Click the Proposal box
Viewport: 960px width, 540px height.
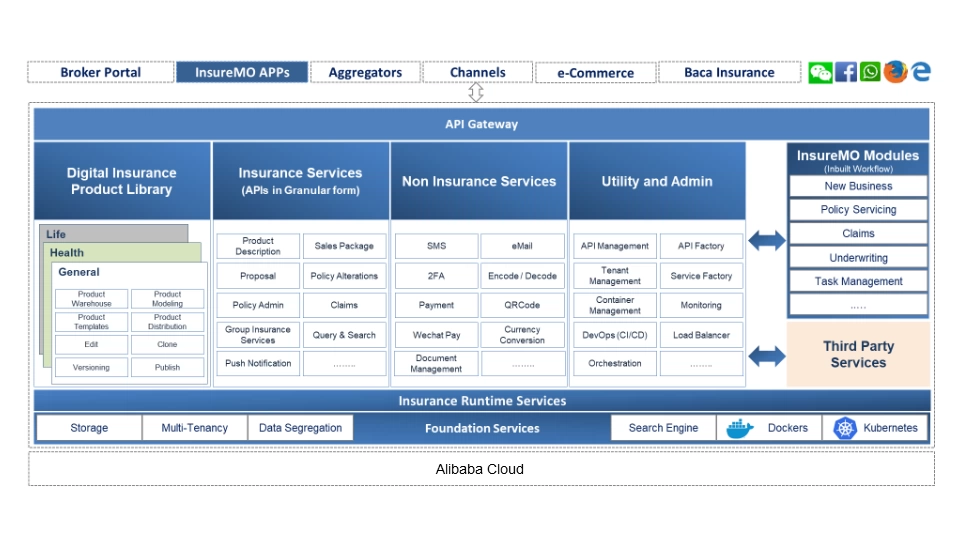[x=258, y=276]
